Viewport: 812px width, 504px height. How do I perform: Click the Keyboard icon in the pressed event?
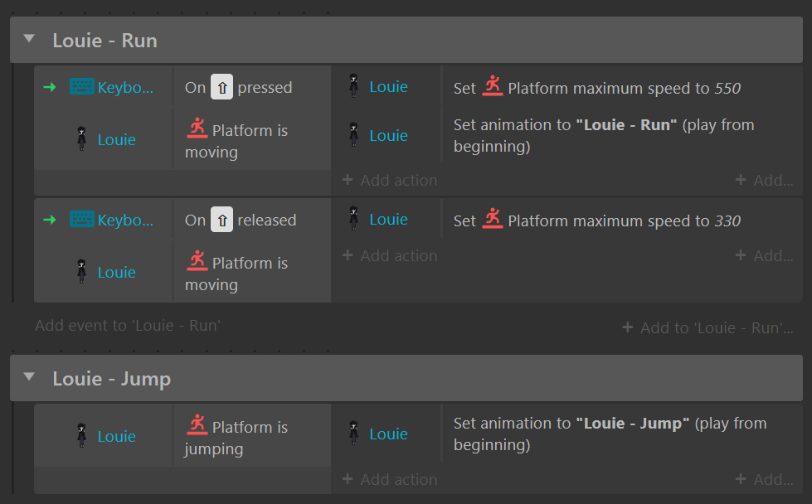pyautogui.click(x=82, y=87)
